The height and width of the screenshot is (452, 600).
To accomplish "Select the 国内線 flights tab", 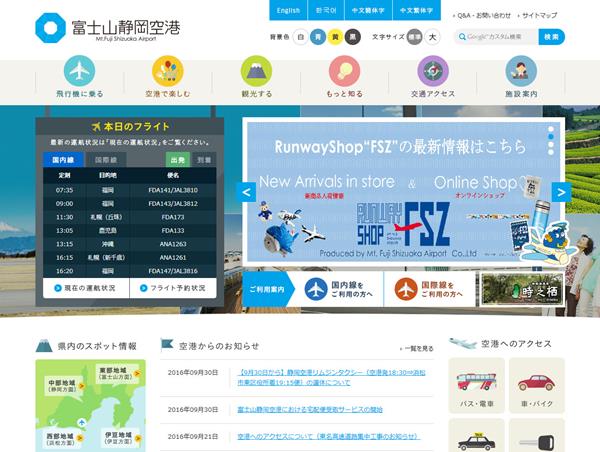I will click(63, 160).
